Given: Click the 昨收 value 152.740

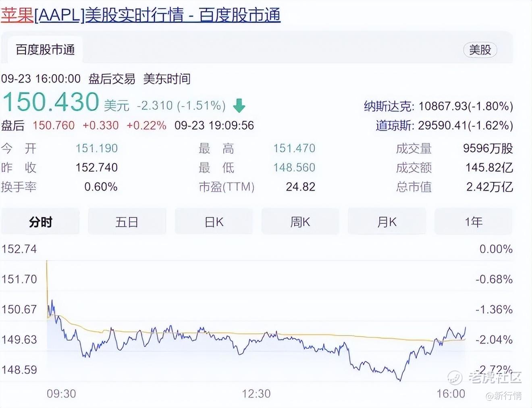Looking at the screenshot, I should tap(97, 167).
